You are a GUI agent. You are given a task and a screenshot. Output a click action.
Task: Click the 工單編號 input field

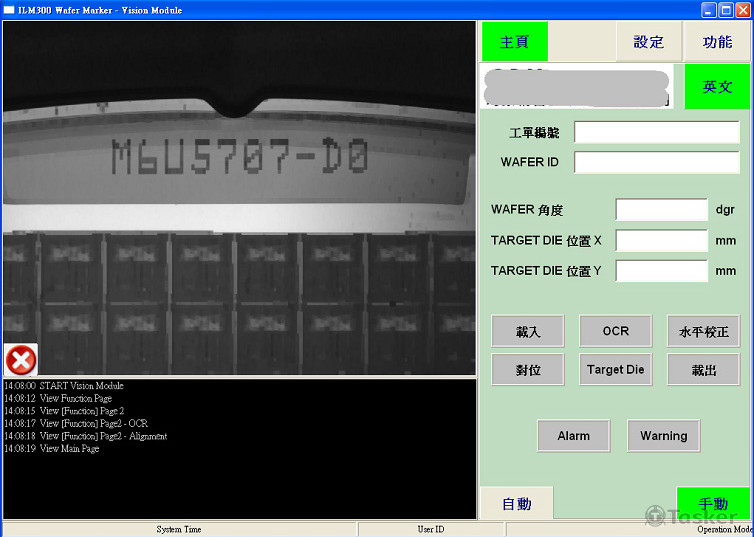tap(656, 133)
